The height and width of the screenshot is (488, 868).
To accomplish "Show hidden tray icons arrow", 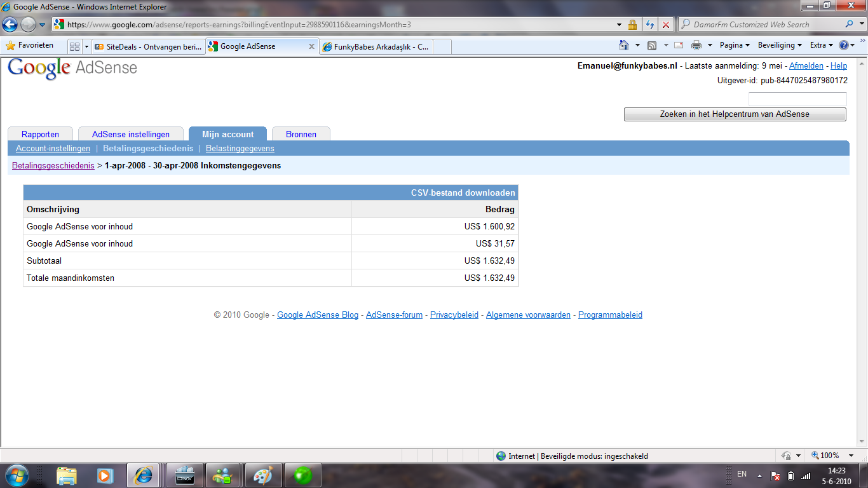I will pos(759,475).
